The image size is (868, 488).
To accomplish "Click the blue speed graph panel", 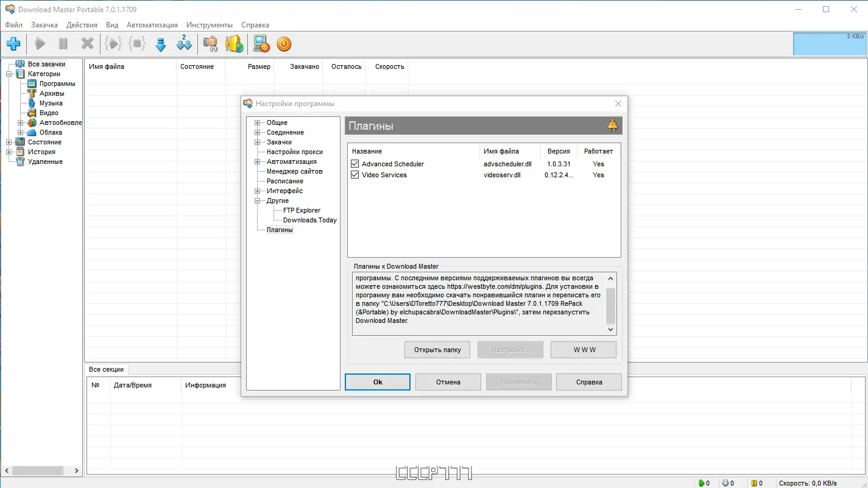I will (830, 44).
